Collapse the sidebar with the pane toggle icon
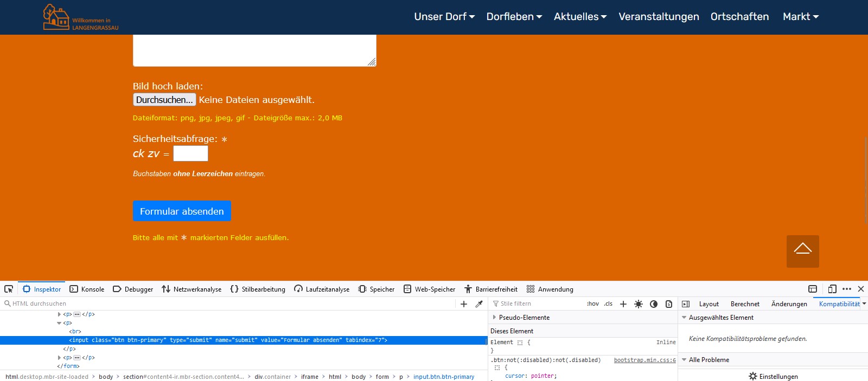 [686, 304]
